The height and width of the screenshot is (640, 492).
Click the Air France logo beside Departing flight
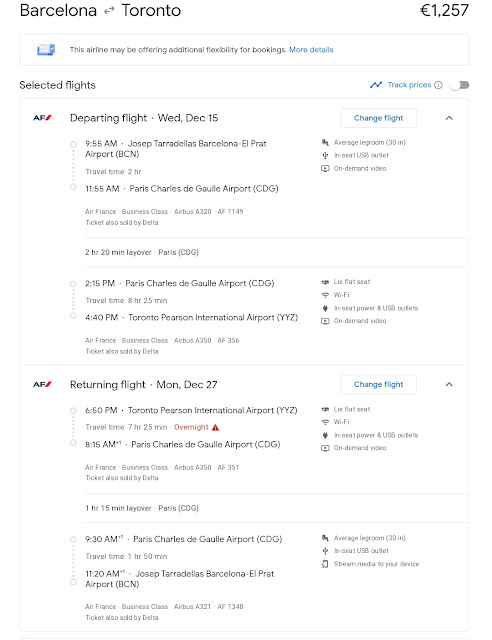[x=42, y=118]
